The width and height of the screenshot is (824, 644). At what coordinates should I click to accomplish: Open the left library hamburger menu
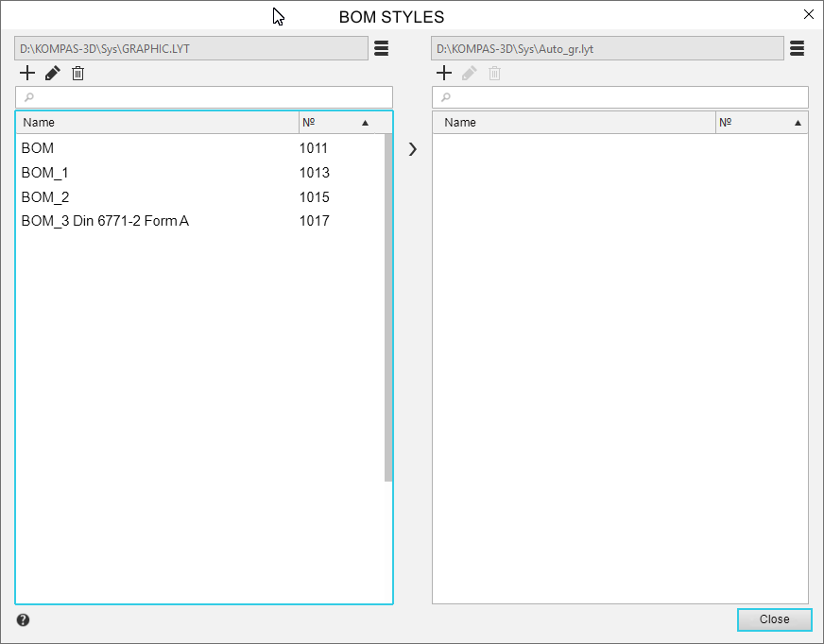pyautogui.click(x=382, y=49)
